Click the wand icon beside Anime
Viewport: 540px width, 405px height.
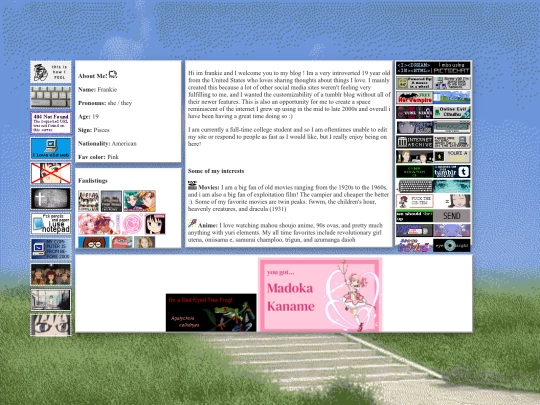click(192, 224)
